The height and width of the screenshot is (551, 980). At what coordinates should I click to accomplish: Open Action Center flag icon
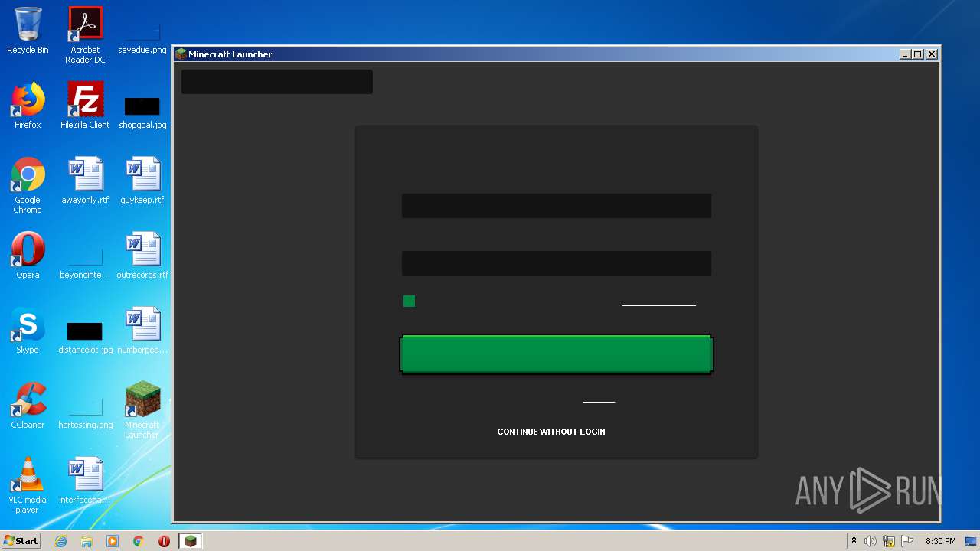[x=907, y=541]
